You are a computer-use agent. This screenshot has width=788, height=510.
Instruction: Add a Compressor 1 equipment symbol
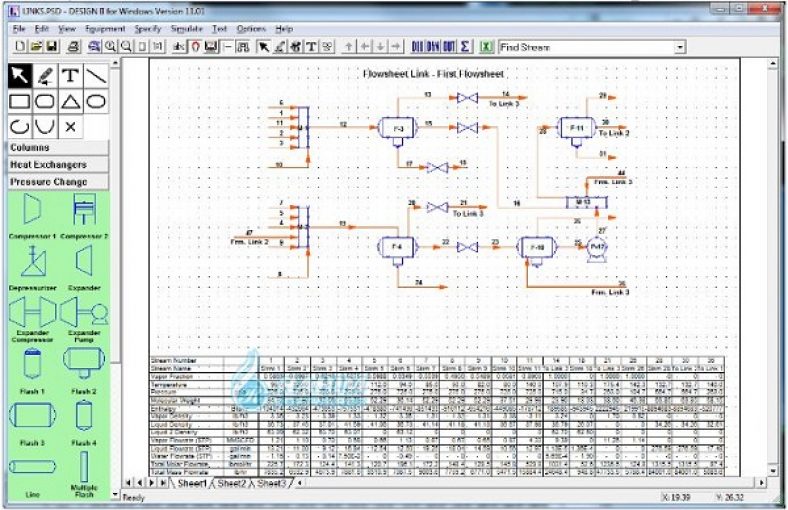pyautogui.click(x=31, y=209)
